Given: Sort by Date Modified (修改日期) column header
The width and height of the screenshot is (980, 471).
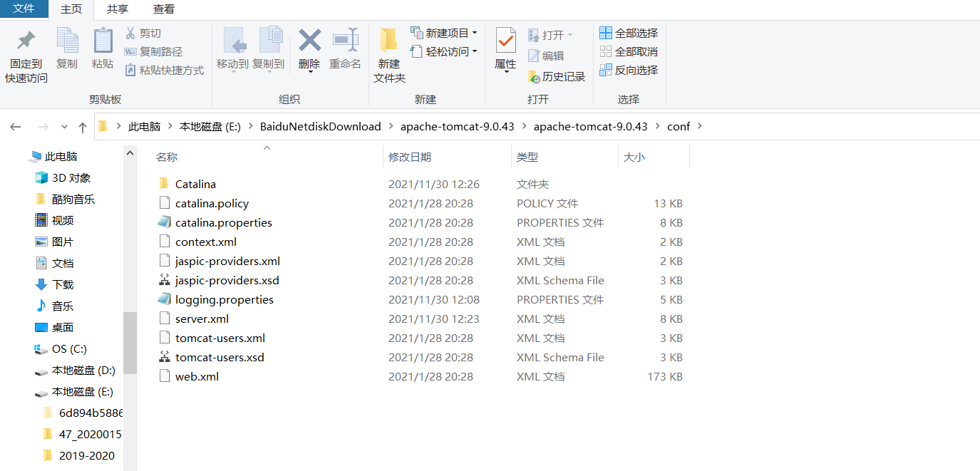Looking at the screenshot, I should point(410,157).
